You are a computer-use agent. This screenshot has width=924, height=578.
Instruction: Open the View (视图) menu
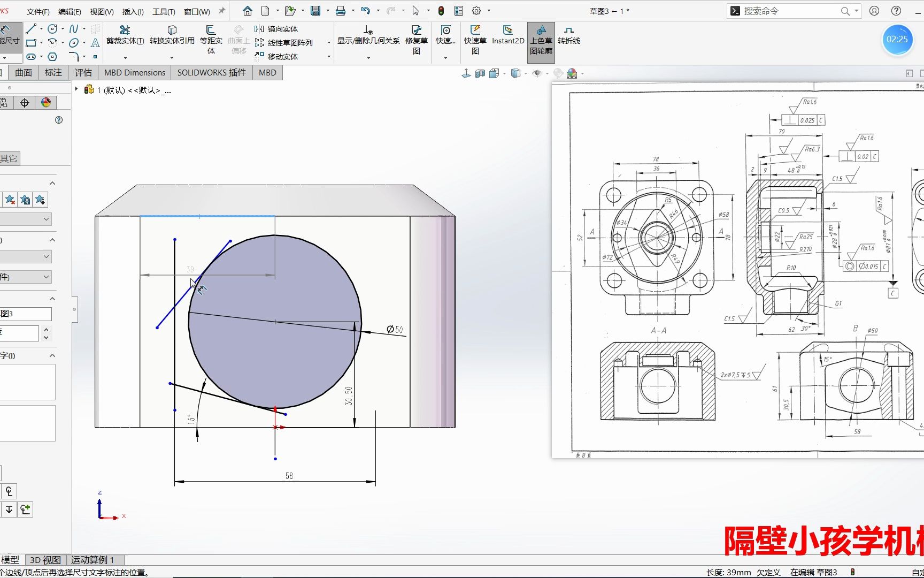(102, 12)
